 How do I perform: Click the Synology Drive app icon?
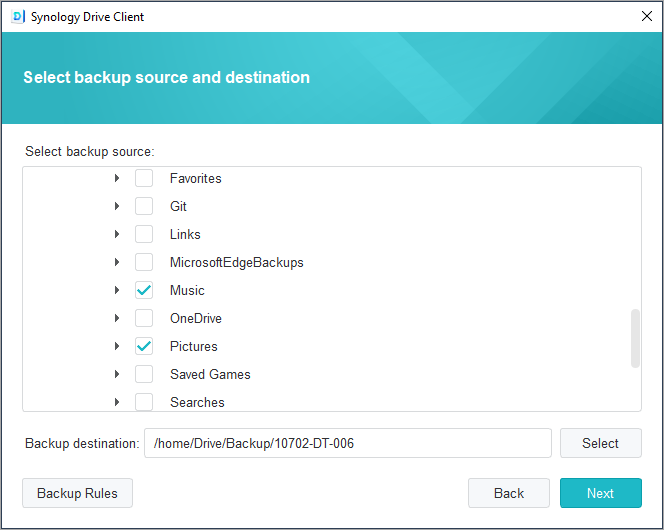coord(18,17)
